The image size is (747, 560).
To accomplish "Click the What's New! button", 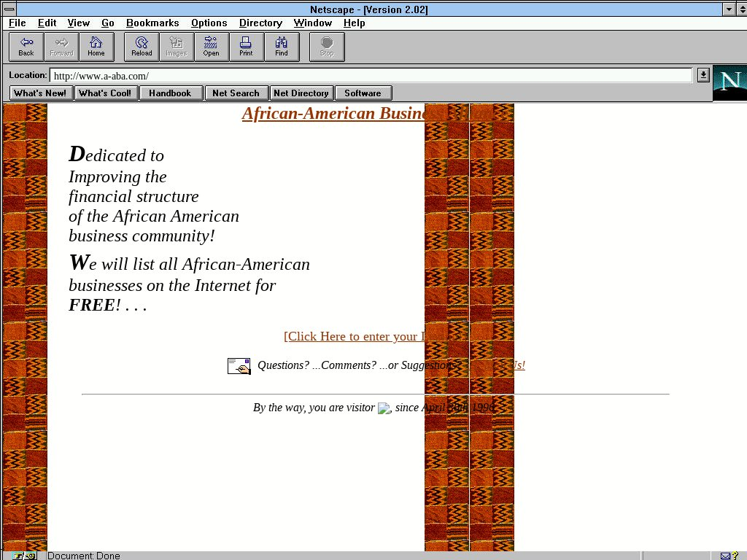I will tap(40, 93).
